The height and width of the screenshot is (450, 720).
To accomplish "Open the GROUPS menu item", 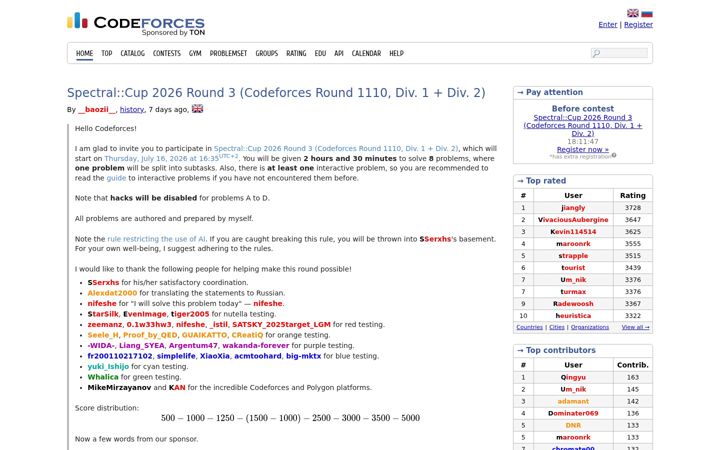I will (267, 53).
